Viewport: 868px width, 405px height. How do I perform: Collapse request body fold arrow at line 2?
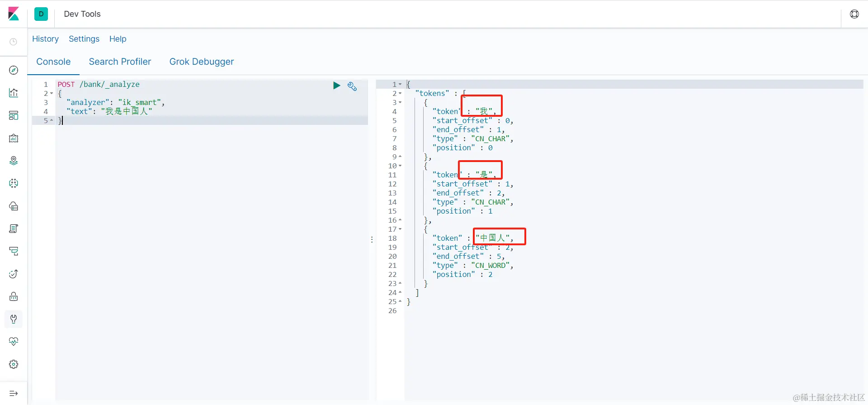(x=52, y=94)
